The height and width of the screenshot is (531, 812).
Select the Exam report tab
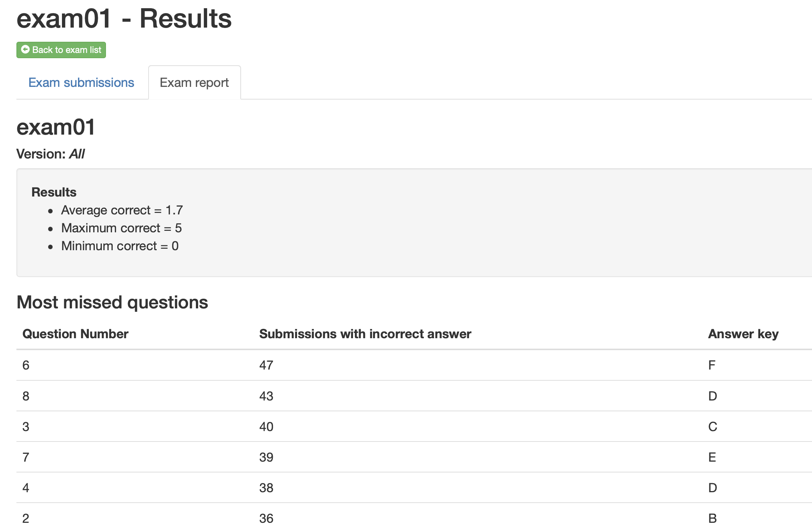pos(194,82)
